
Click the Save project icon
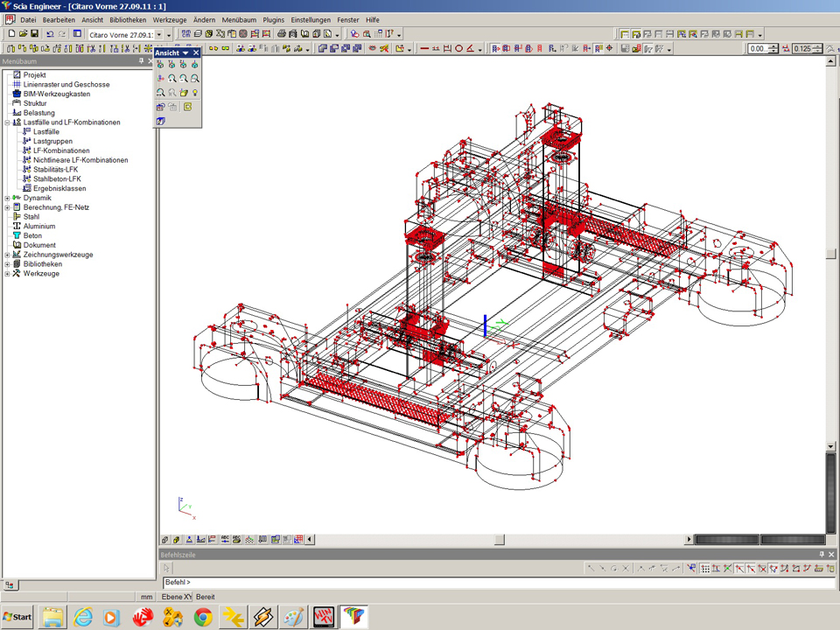tap(34, 34)
